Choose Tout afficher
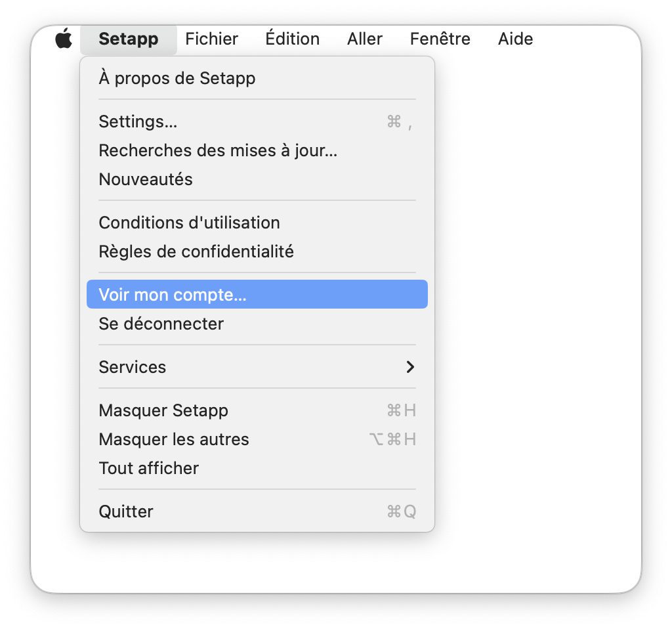672x629 pixels. click(x=257, y=468)
